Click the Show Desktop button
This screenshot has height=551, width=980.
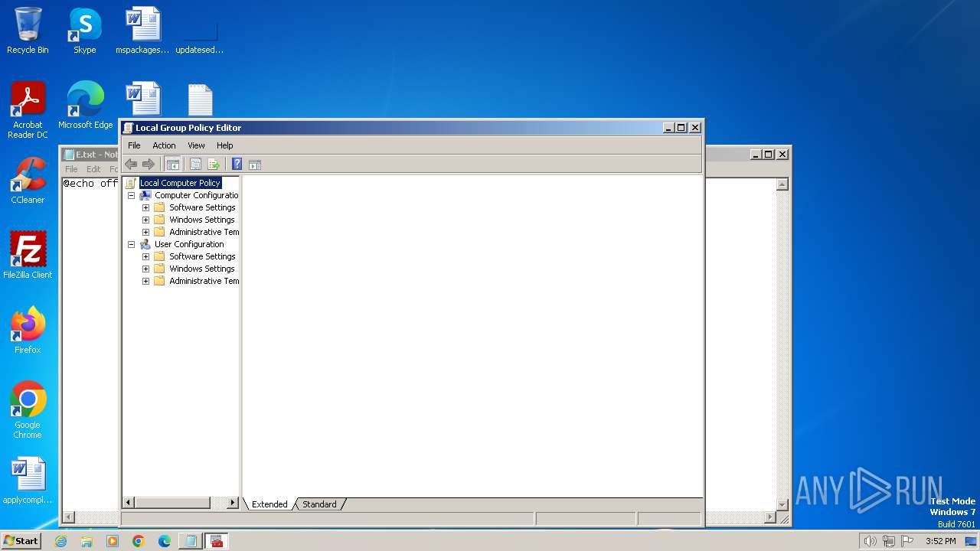pyautogui.click(x=971, y=541)
